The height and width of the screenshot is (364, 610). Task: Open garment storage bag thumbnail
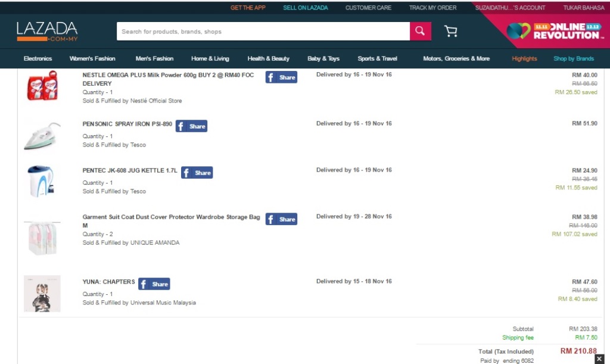point(42,238)
